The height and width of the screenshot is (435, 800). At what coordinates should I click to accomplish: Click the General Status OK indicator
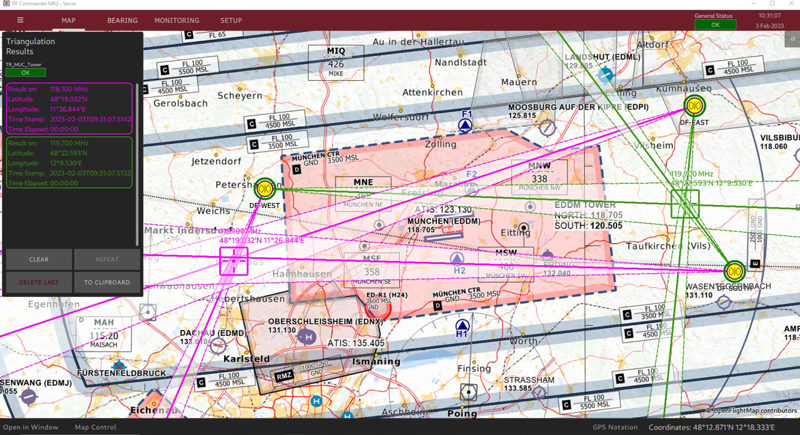point(715,24)
